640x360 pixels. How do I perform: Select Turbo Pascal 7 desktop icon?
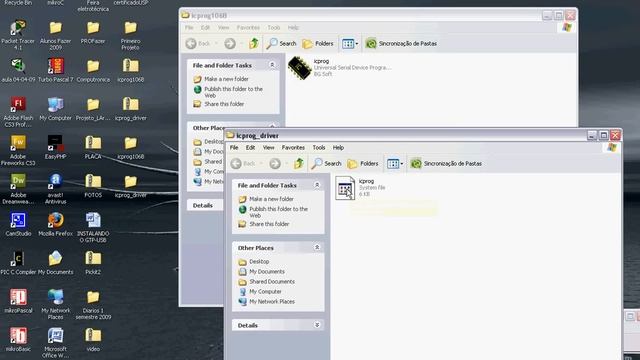click(56, 70)
